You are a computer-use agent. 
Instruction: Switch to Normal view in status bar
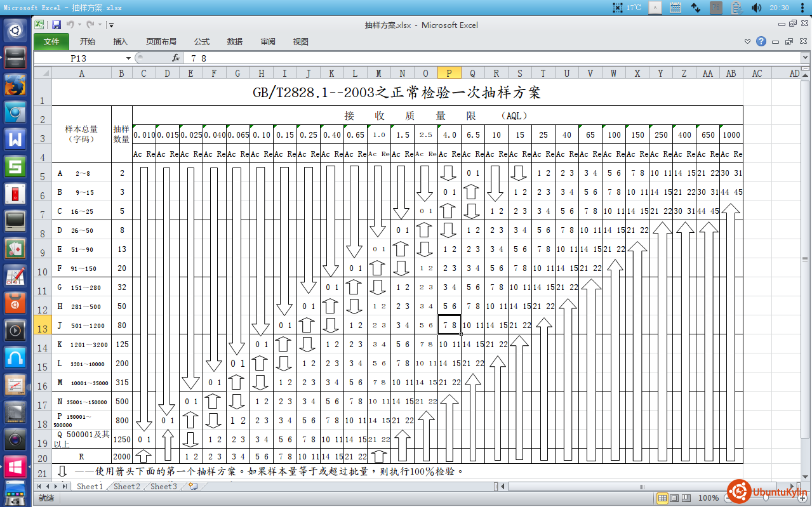662,497
